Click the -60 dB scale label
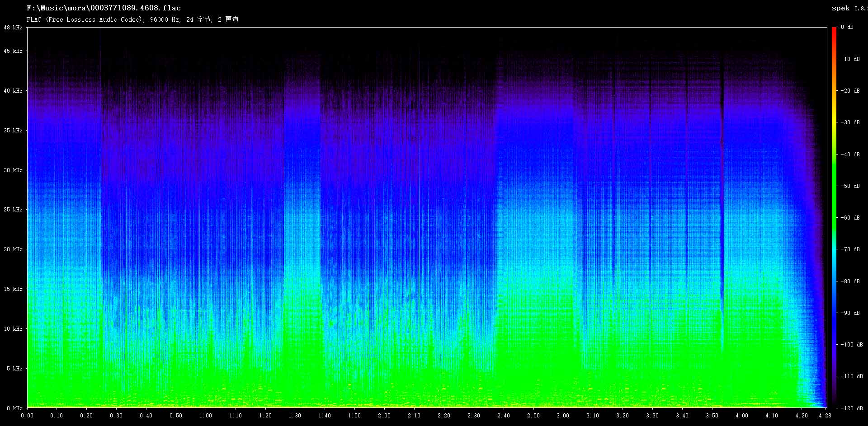 (850, 218)
